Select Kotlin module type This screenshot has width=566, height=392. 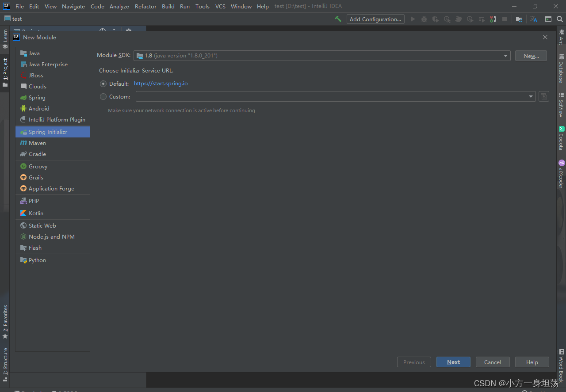[53, 213]
